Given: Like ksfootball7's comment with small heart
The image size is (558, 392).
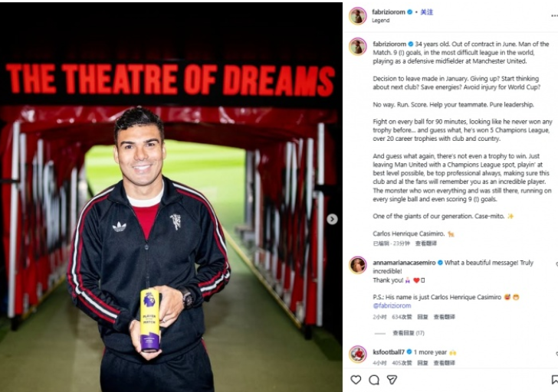Looking at the screenshot, I should [556, 354].
